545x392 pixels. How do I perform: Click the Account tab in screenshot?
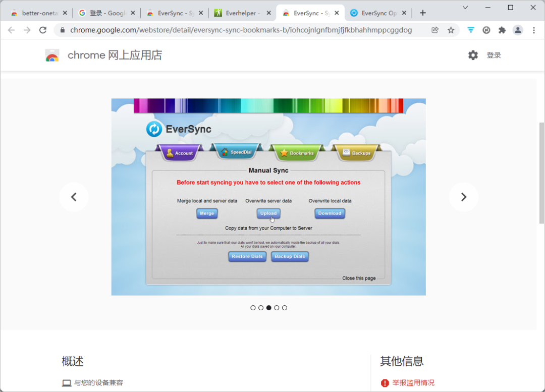179,153
